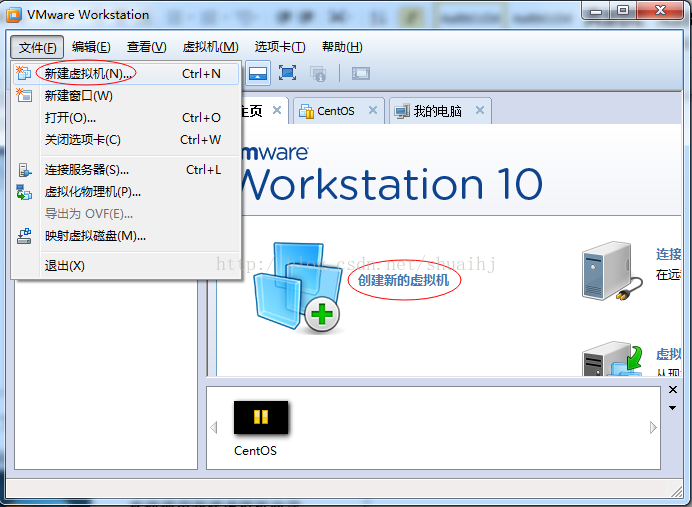Close the CentOS tab

373,110
